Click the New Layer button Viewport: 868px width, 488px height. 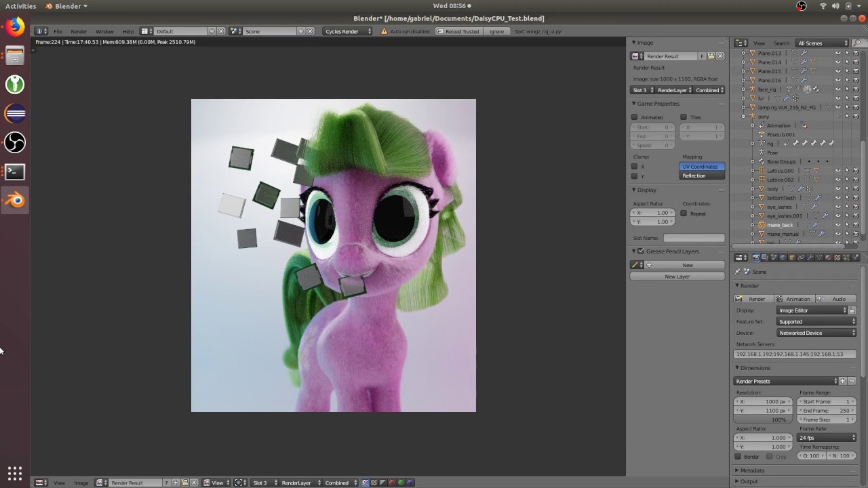coord(677,277)
